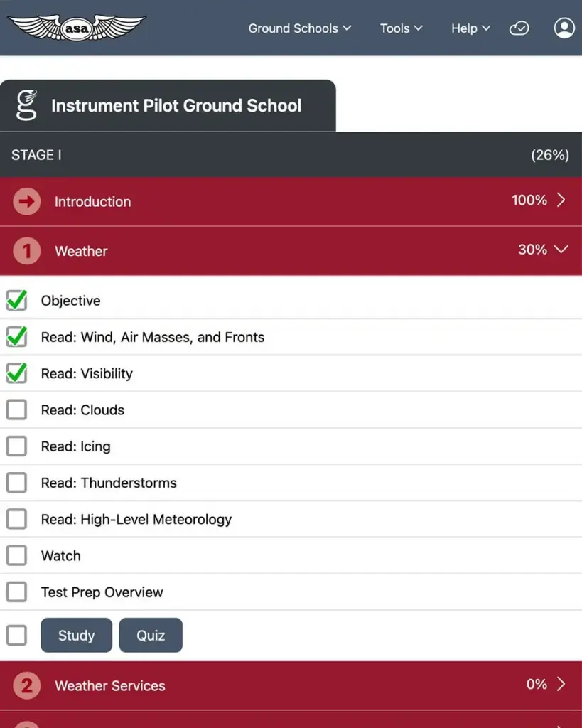Click the Introduction arrow circle icon
582x728 pixels.
coord(27,202)
